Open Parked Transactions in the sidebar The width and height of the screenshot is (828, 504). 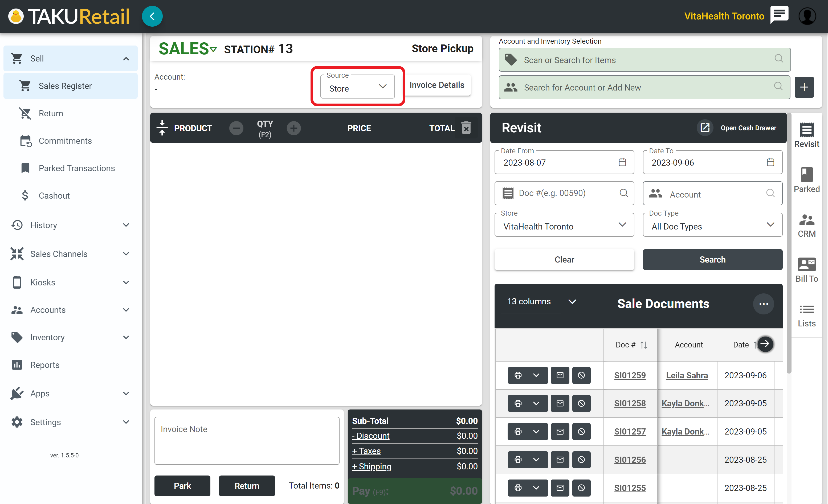(x=77, y=168)
